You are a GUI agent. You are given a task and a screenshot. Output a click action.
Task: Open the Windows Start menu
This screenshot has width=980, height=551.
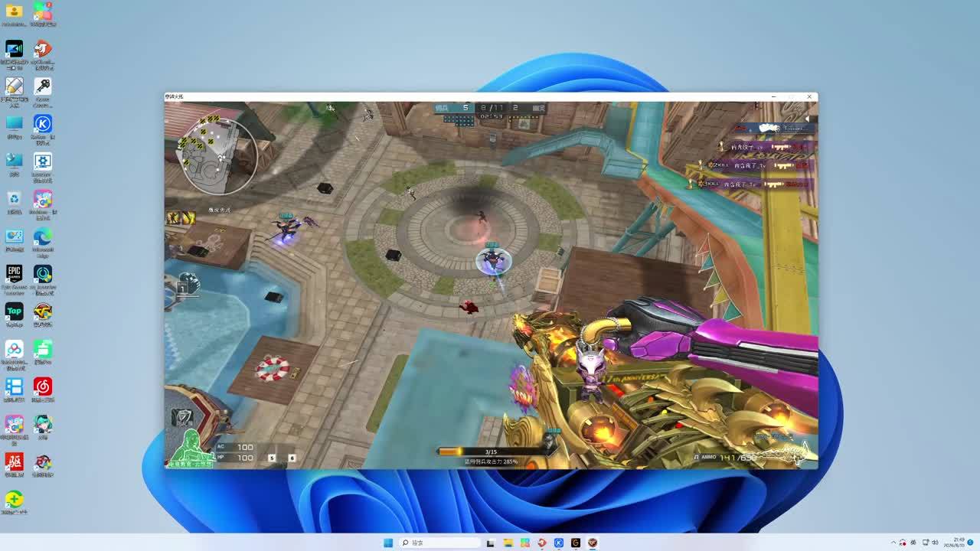pos(388,543)
